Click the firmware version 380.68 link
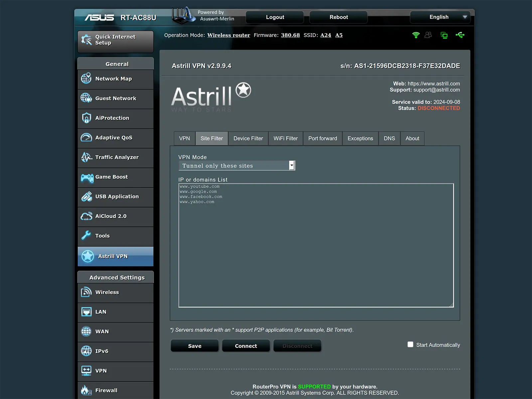The width and height of the screenshot is (532, 399). [x=290, y=35]
